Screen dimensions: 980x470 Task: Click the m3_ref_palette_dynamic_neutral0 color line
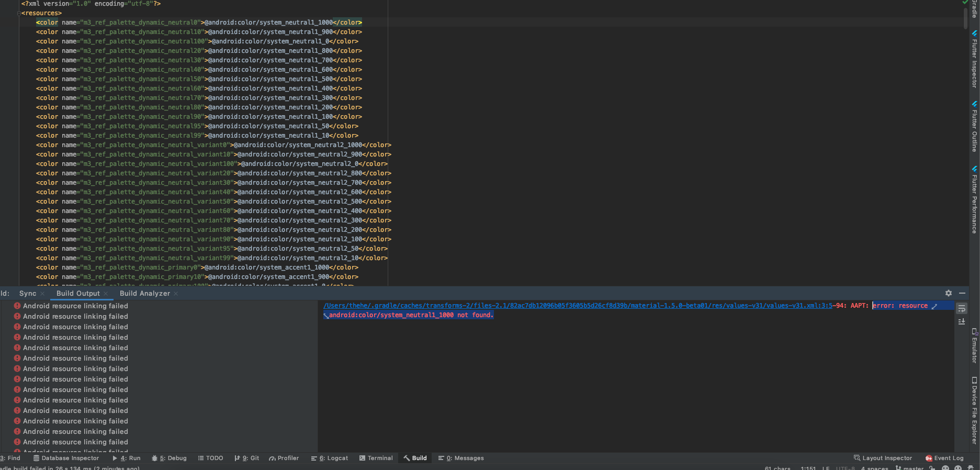point(199,23)
